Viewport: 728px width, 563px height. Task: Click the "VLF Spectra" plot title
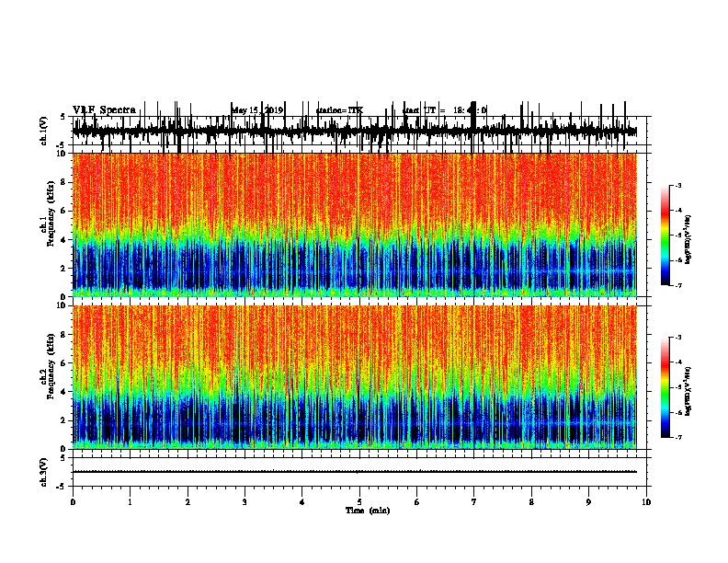point(104,109)
